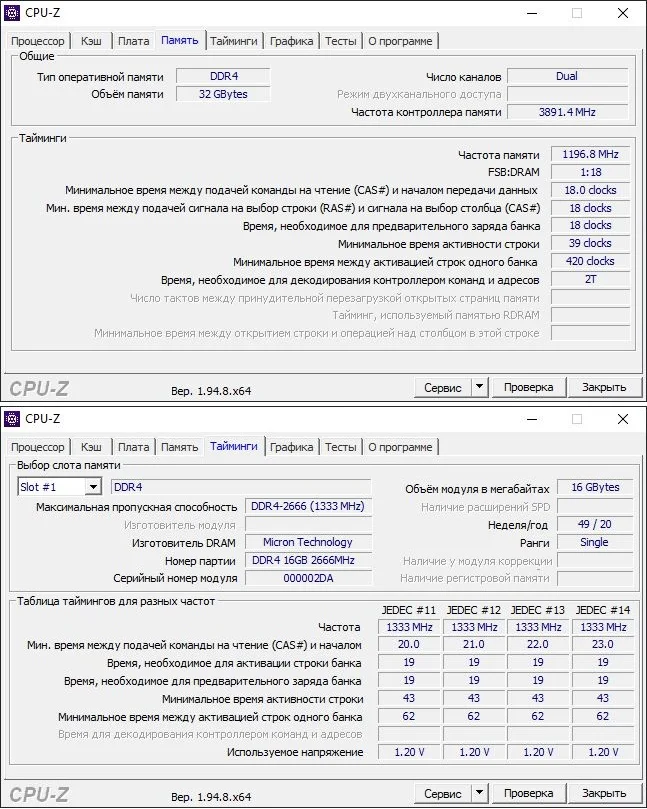Screen dimensions: 647x809
Task: Select Кэш tab in upper window
Action: [91, 41]
